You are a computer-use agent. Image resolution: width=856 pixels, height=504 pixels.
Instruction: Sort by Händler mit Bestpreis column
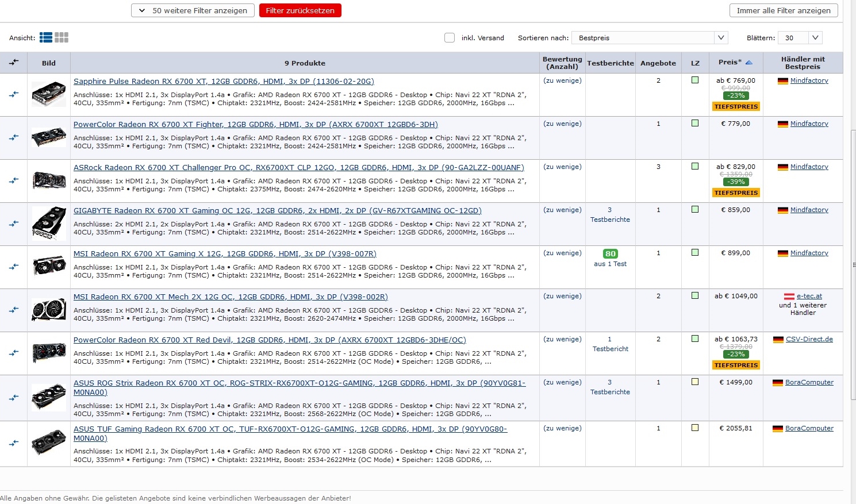(x=803, y=63)
